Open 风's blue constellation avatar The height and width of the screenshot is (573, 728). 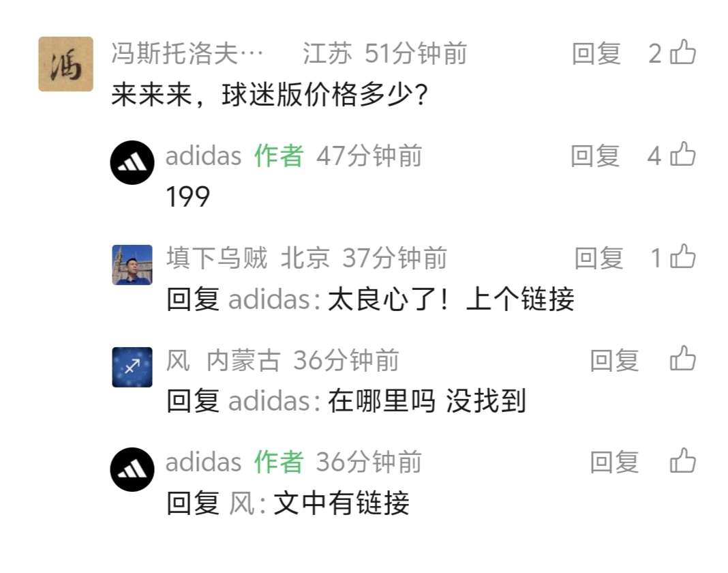(132, 367)
